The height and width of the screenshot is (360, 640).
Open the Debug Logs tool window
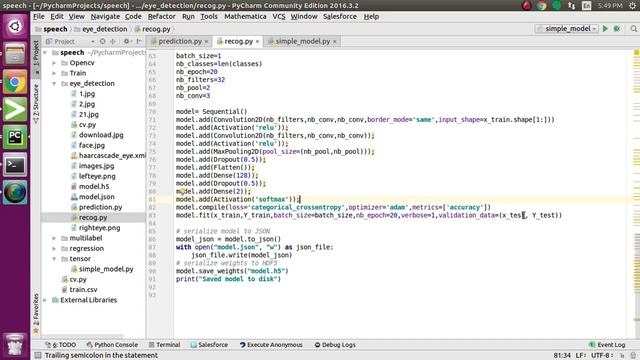click(x=335, y=345)
